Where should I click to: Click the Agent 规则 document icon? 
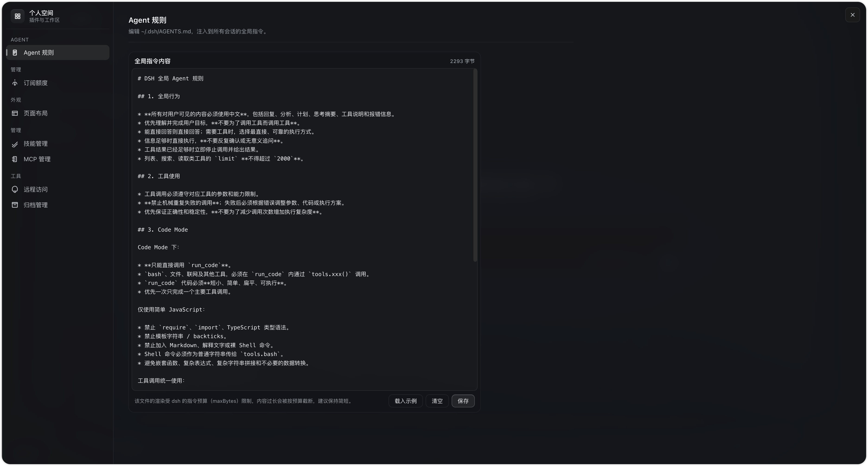click(15, 53)
